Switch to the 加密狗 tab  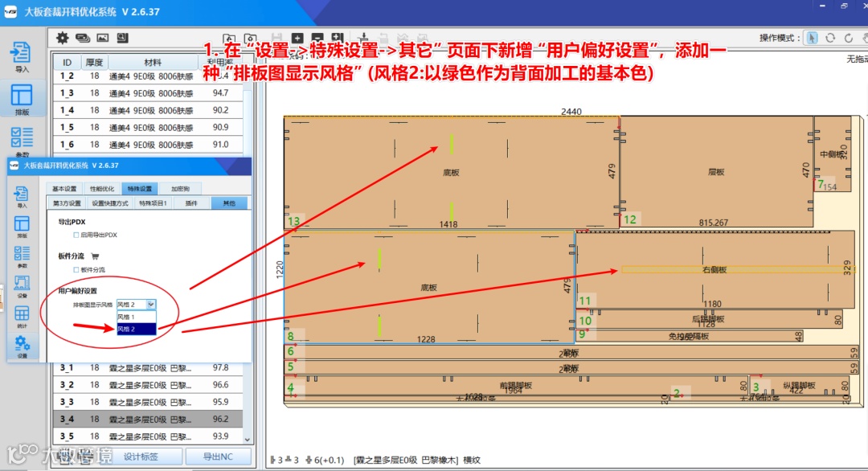(x=180, y=189)
